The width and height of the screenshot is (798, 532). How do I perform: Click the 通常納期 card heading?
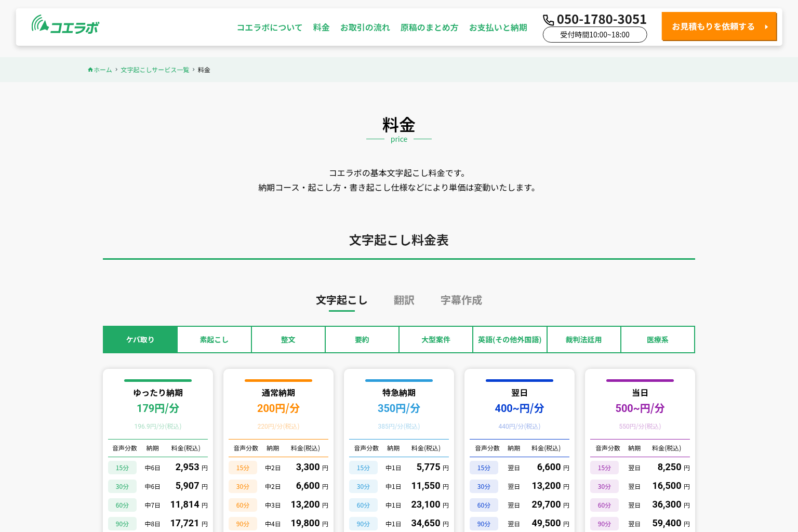pos(278,393)
